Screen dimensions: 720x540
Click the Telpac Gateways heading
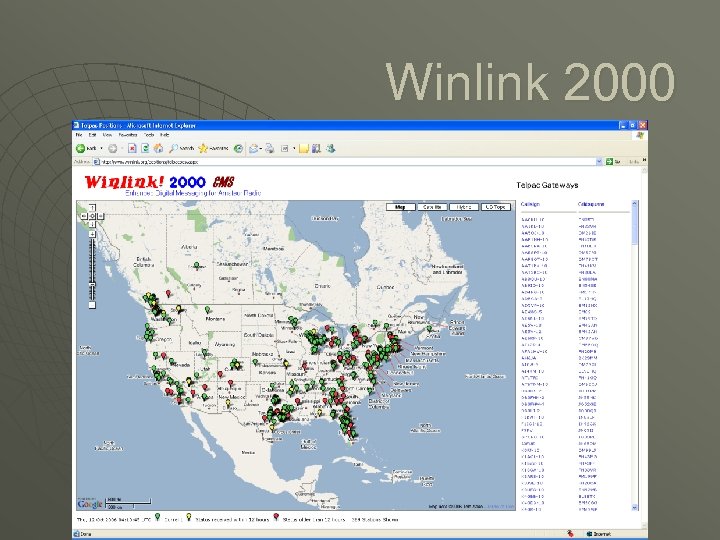[x=547, y=185]
